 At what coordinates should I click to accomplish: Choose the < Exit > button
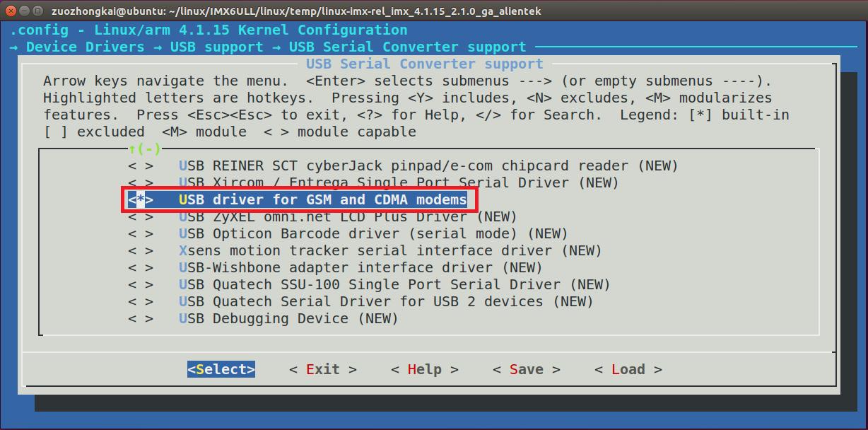click(323, 369)
